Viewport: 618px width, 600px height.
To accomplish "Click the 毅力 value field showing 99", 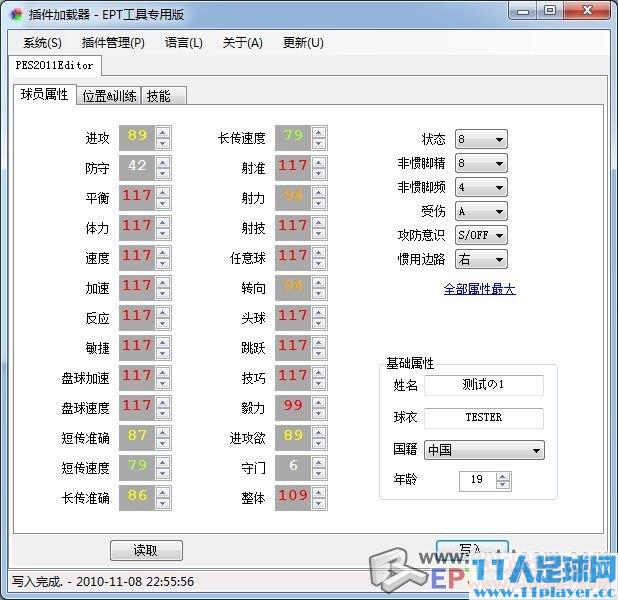I will click(x=293, y=408).
